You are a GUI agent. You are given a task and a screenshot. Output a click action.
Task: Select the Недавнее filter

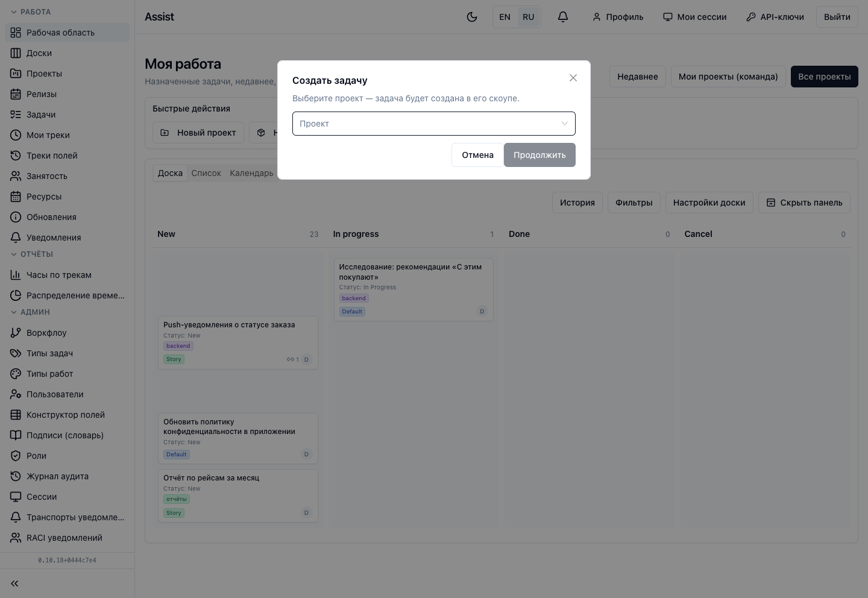tap(638, 77)
